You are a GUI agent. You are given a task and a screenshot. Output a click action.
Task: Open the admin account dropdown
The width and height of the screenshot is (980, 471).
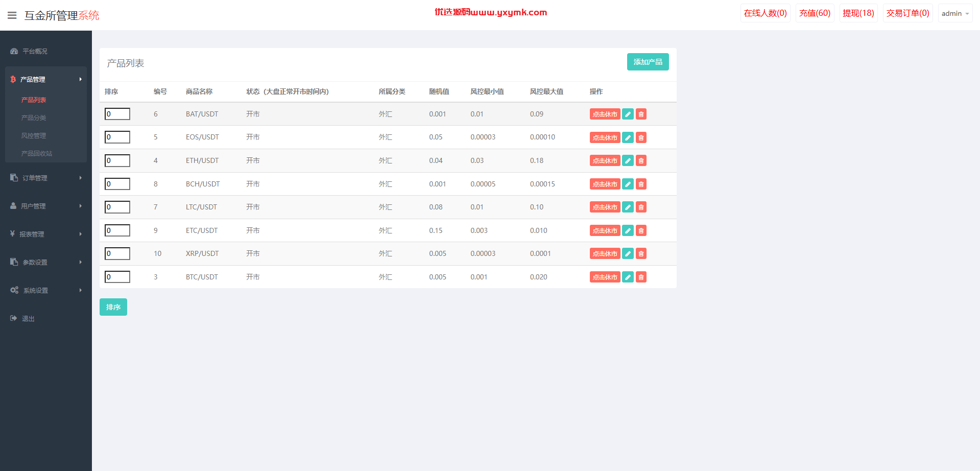955,13
